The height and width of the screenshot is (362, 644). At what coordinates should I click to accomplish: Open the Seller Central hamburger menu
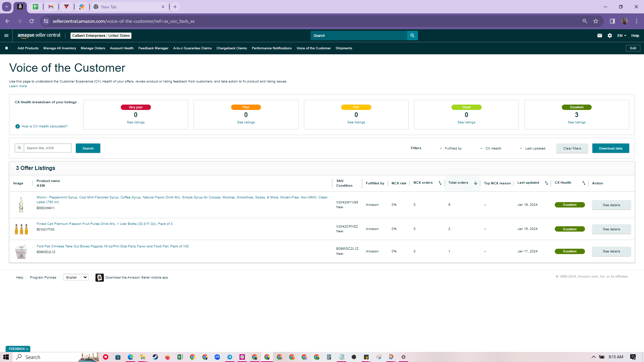tap(6, 36)
